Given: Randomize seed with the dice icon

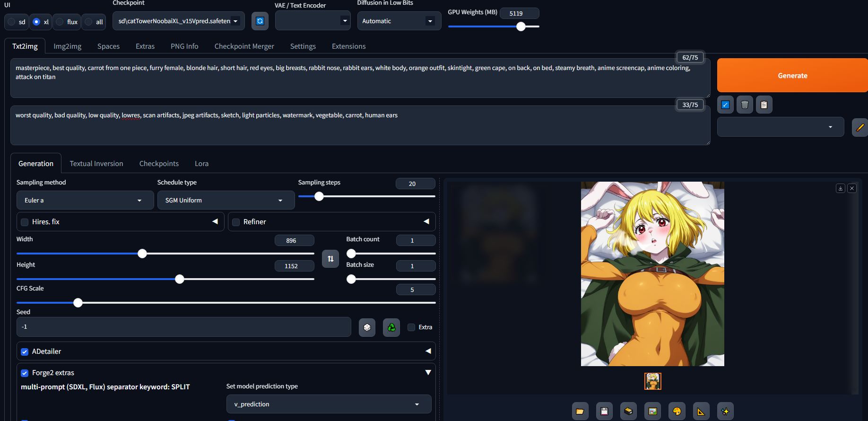Looking at the screenshot, I should point(367,327).
